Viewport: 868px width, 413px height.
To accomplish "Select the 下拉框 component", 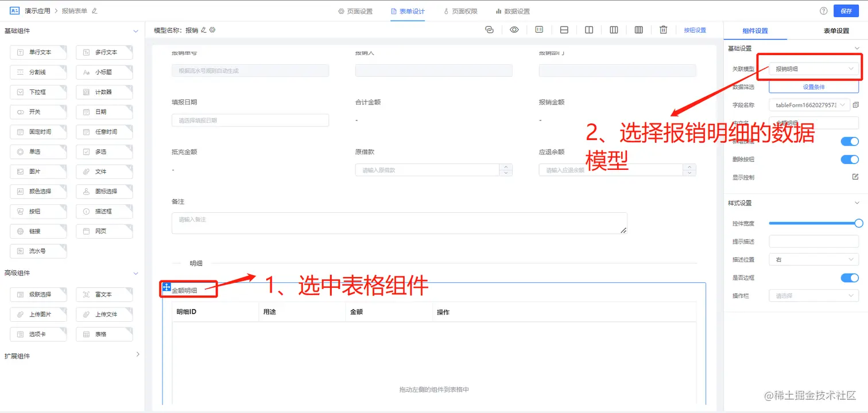I will click(38, 92).
